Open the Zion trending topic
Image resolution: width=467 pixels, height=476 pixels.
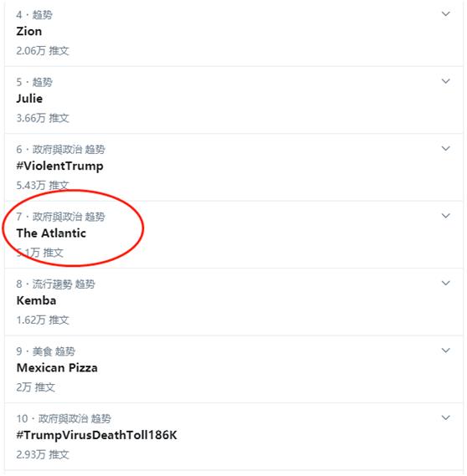29,31
